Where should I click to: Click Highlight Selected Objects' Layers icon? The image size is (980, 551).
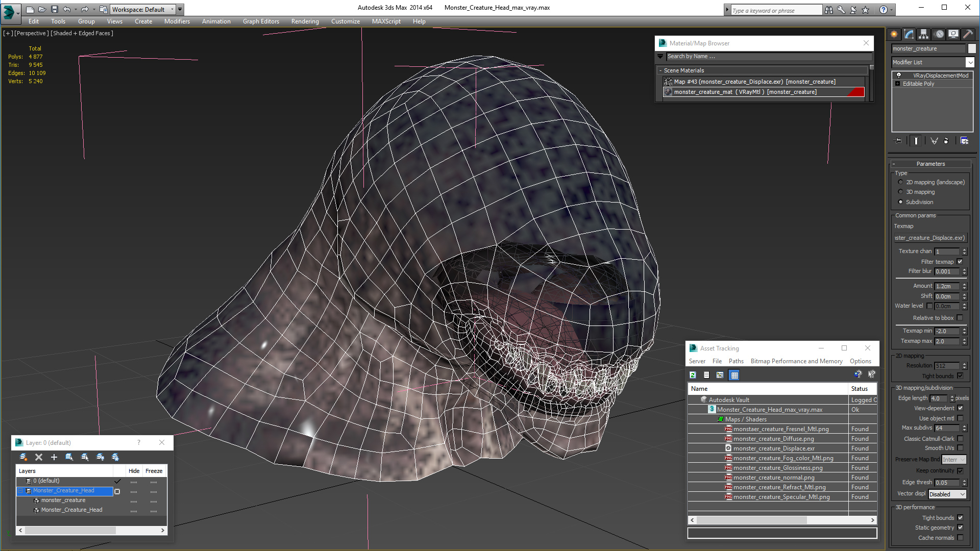click(x=85, y=457)
